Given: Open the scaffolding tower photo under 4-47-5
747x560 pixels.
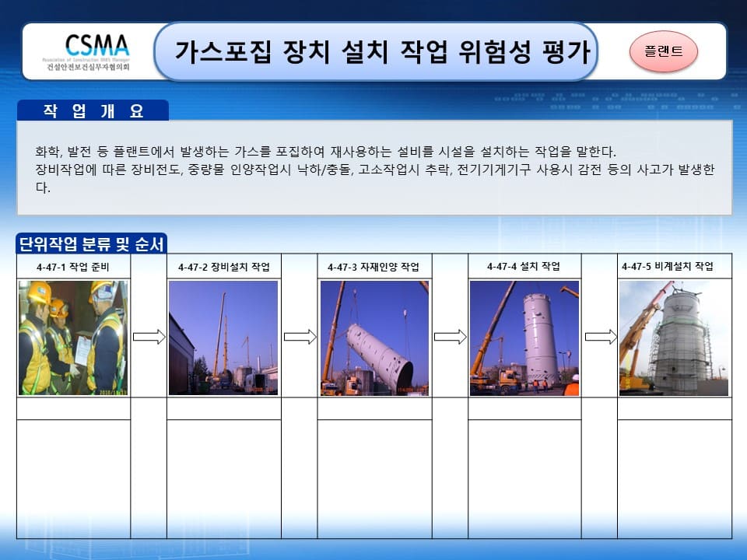Looking at the screenshot, I should [x=674, y=338].
